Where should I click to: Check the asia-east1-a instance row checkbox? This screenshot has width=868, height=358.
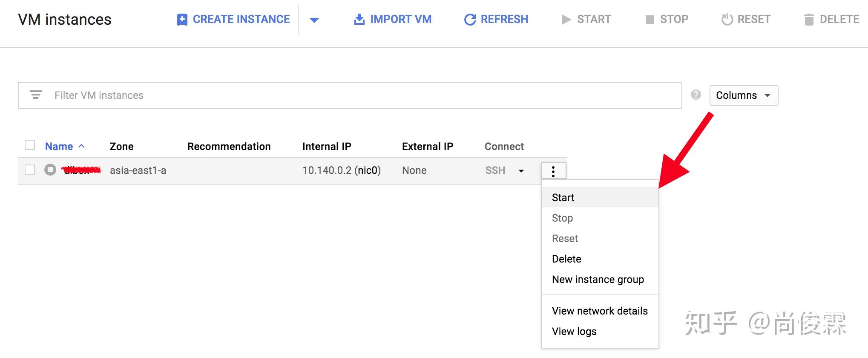pyautogui.click(x=30, y=170)
